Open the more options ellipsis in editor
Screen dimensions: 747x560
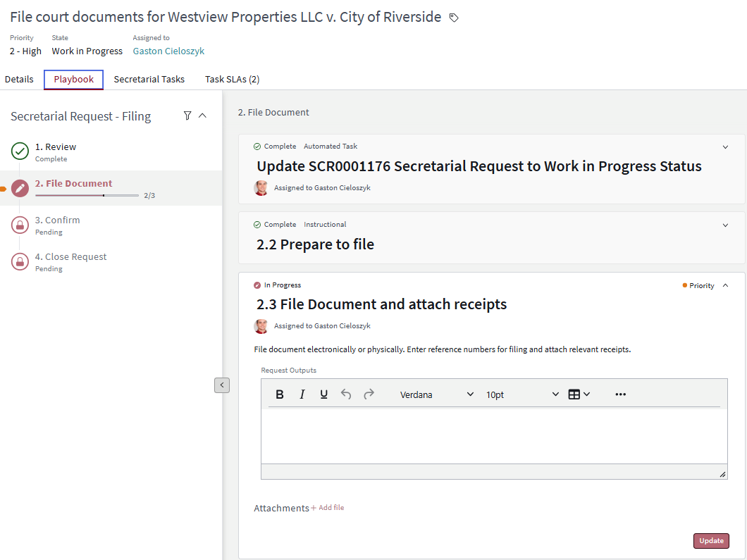coord(620,394)
